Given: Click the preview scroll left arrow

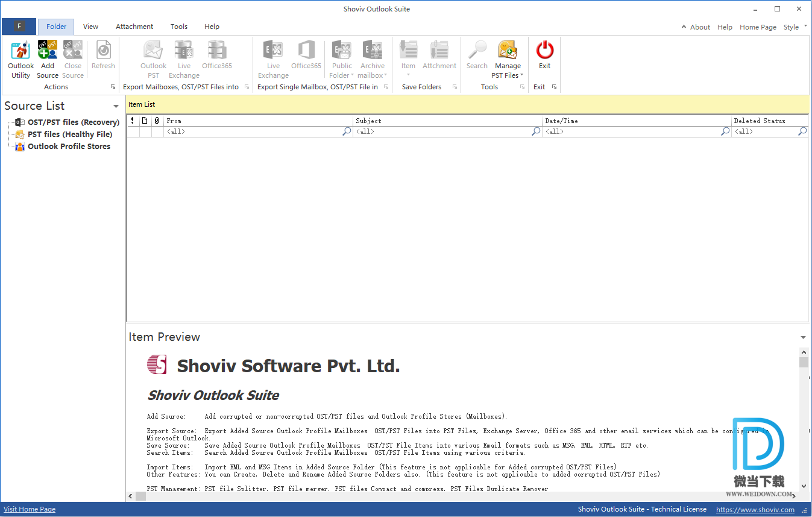Looking at the screenshot, I should pos(131,496).
